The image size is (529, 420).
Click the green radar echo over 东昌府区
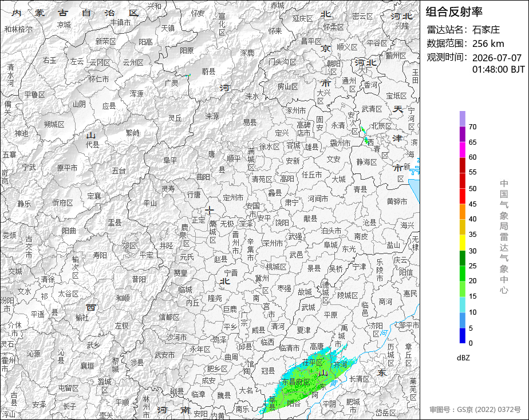[x=297, y=381]
